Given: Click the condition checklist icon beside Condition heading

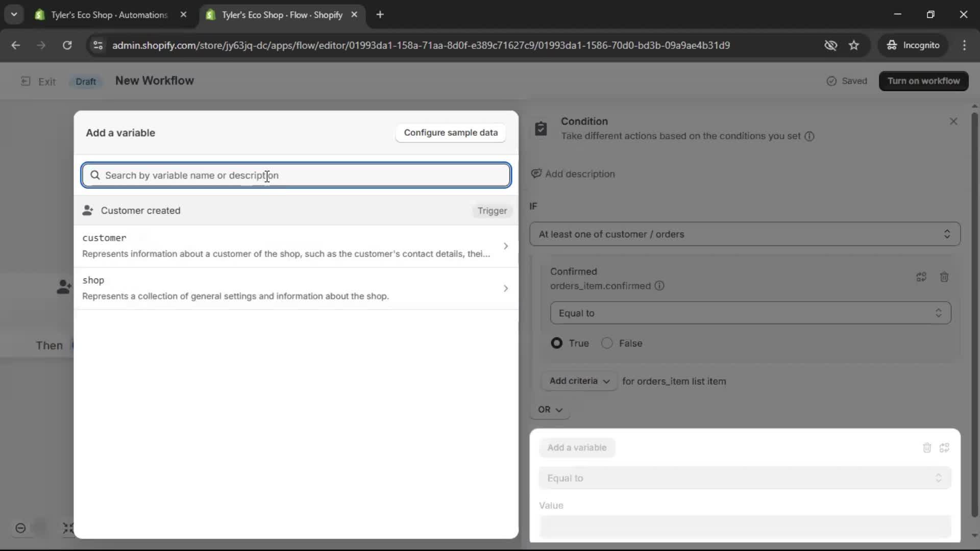Looking at the screenshot, I should point(542,128).
